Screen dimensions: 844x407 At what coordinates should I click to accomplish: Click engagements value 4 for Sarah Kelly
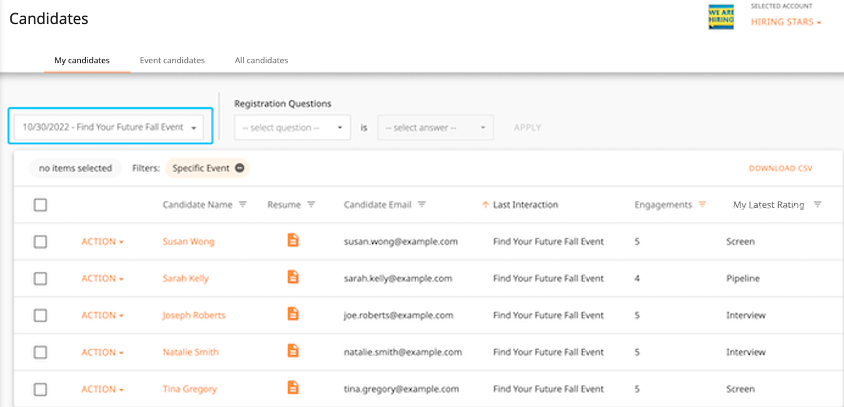click(637, 278)
